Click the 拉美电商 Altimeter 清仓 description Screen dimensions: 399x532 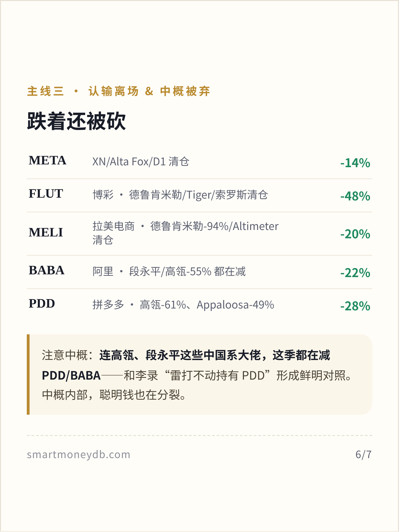[185, 233]
